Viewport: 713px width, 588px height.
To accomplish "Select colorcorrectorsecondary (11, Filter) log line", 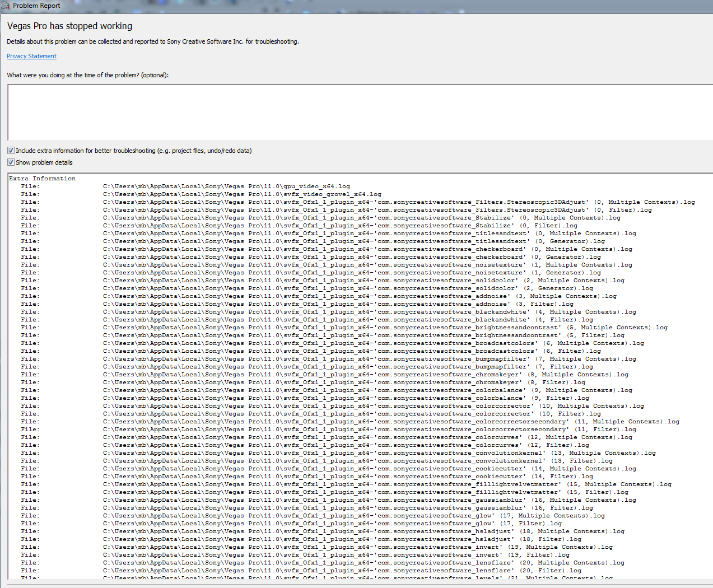I will tap(329, 430).
